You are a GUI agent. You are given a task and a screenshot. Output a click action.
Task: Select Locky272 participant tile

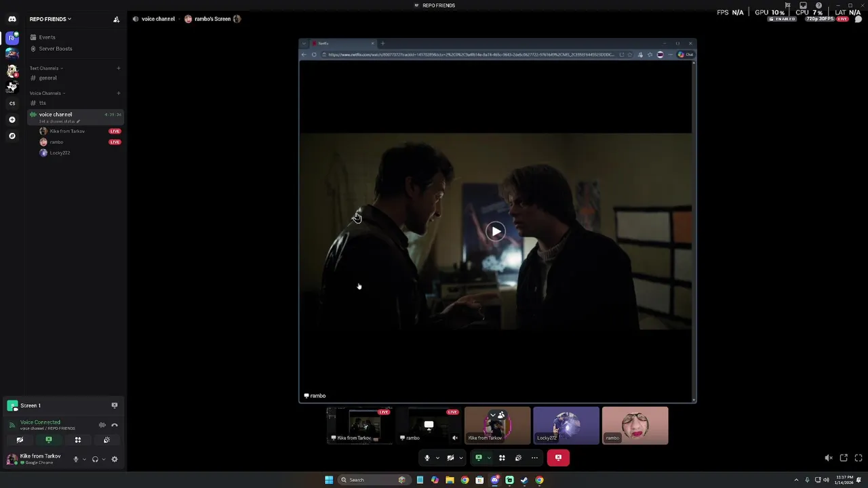pos(566,425)
